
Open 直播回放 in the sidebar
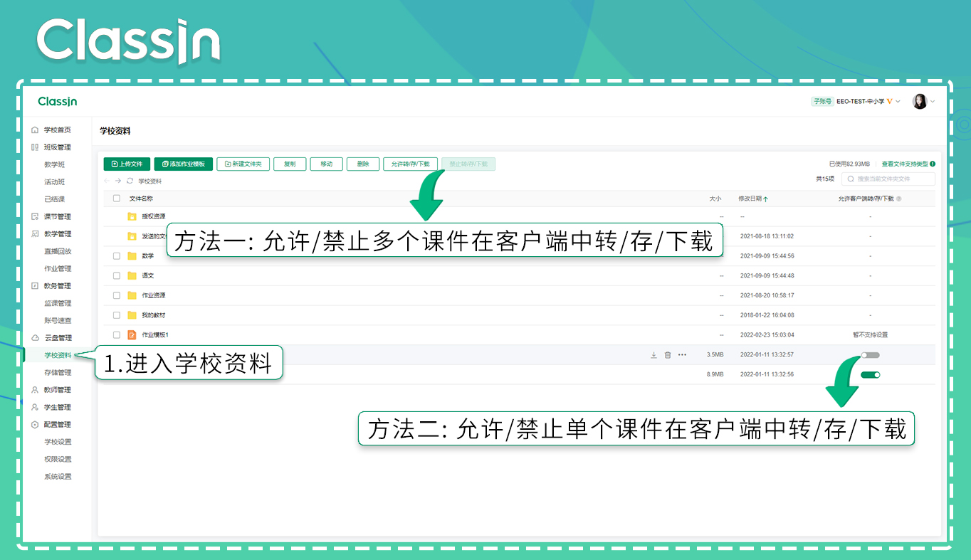pyautogui.click(x=58, y=251)
